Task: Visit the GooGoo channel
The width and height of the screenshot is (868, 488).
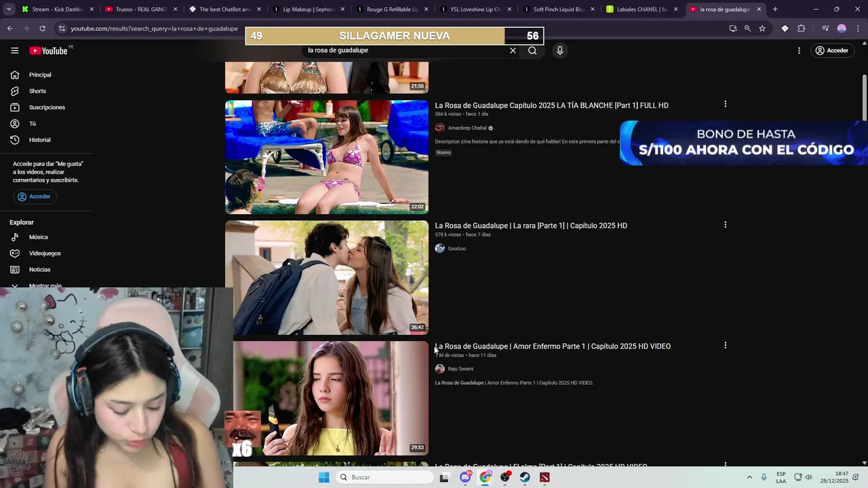Action: click(456, 249)
